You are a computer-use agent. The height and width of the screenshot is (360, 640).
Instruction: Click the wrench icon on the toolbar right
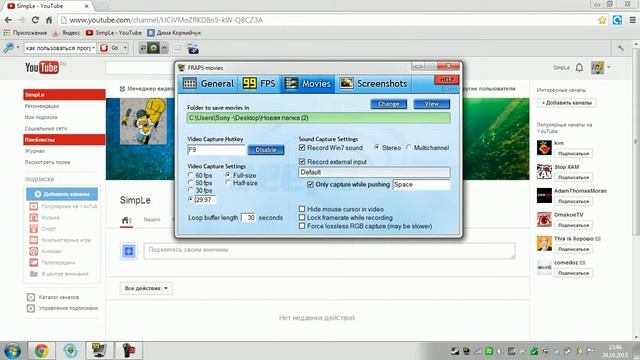[621, 48]
